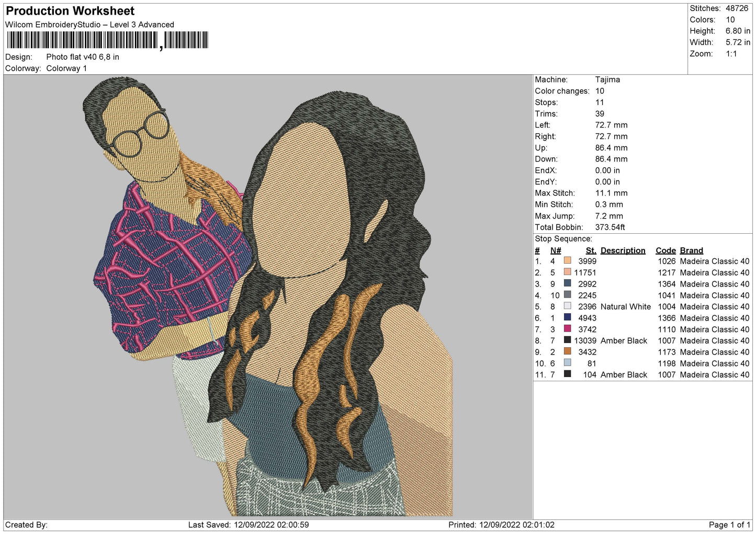Click the Code column header

[x=665, y=251]
